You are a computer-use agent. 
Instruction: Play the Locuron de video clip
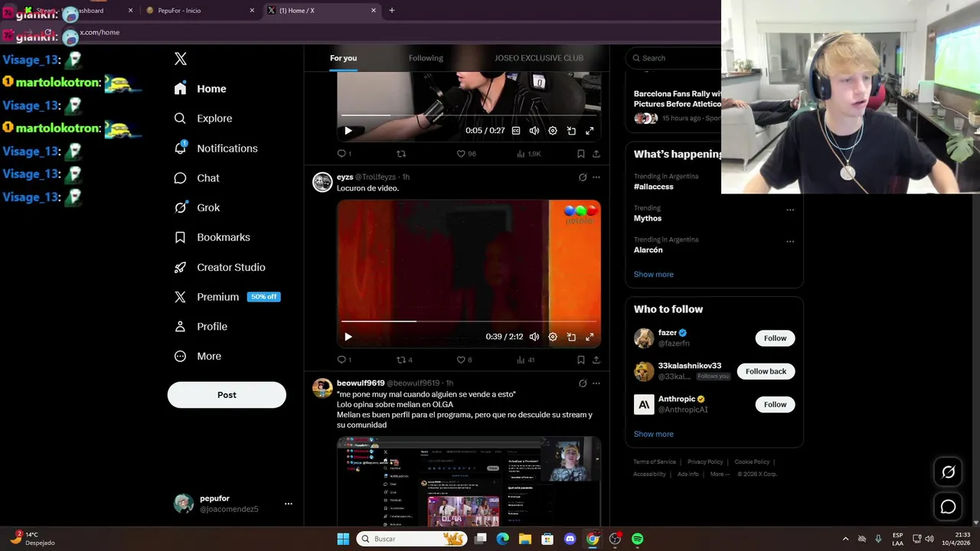[x=348, y=337]
